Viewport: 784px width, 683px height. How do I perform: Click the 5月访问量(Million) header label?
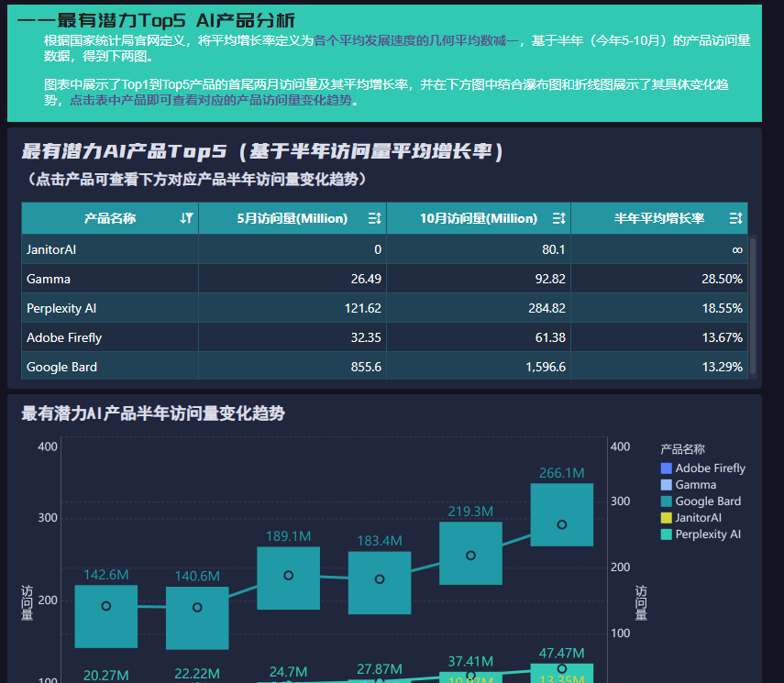[x=292, y=218]
